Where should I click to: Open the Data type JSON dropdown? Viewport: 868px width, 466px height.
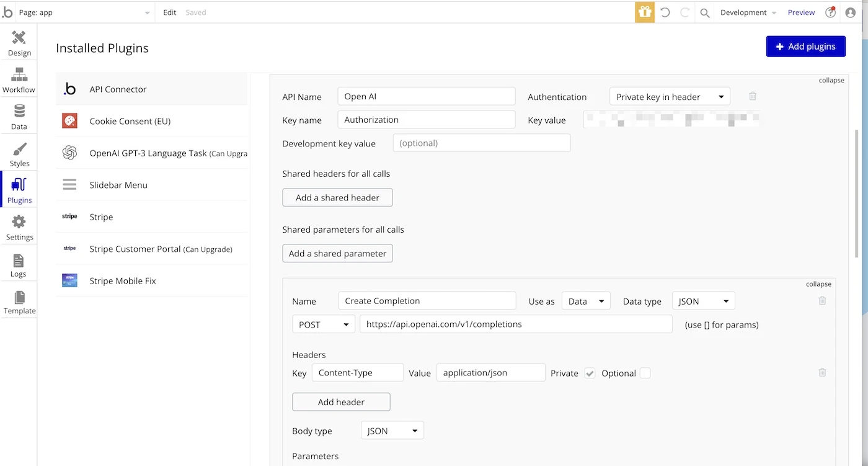pyautogui.click(x=704, y=301)
